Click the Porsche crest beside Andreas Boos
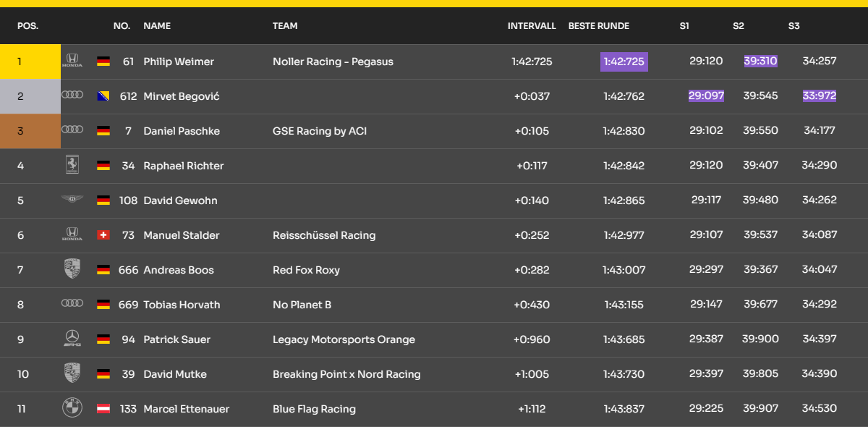 point(72,269)
